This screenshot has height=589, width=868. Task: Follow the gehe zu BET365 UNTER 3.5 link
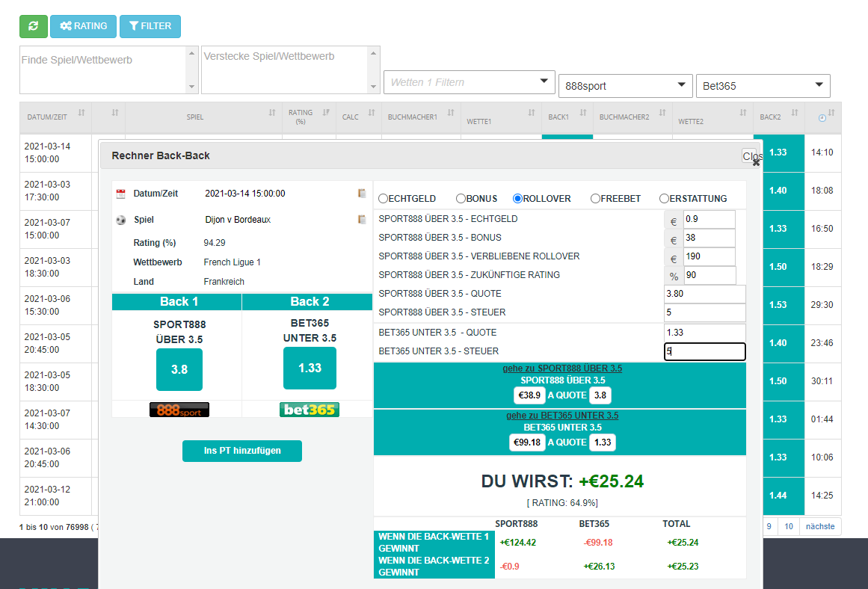(562, 415)
